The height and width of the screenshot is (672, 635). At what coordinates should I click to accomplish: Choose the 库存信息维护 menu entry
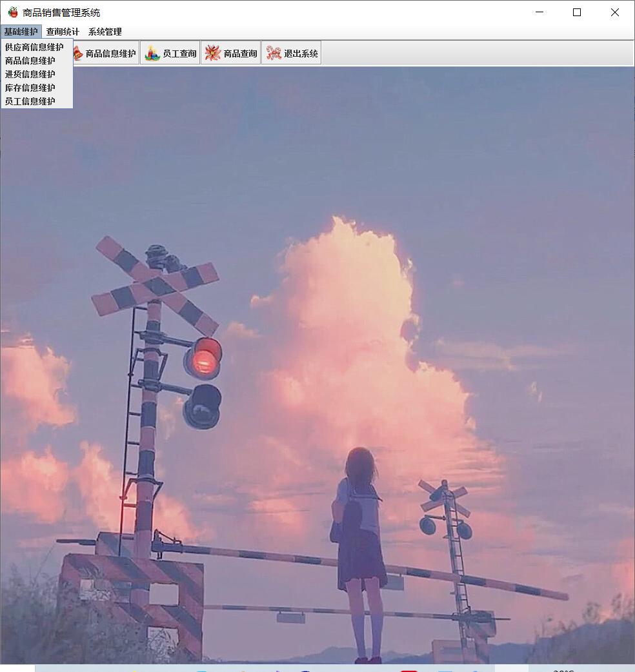tap(37, 88)
